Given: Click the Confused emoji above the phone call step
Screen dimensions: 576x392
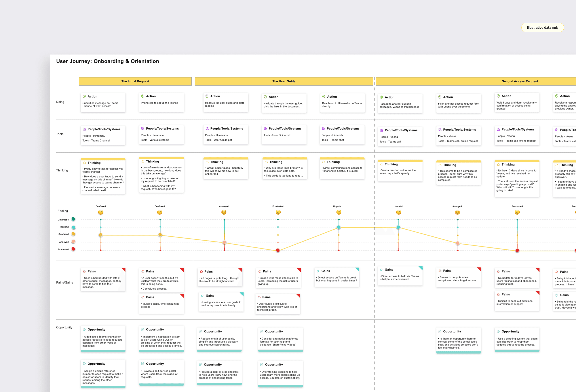Looking at the screenshot, I should tap(160, 212).
